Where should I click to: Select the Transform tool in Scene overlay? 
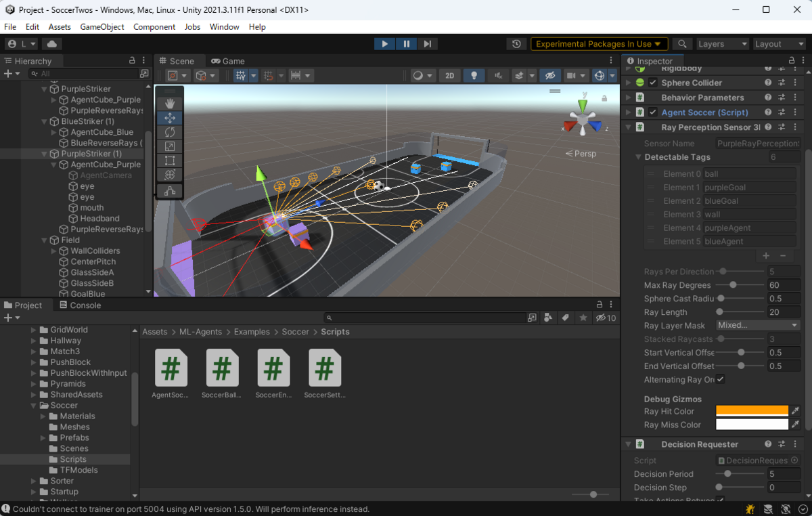pyautogui.click(x=170, y=175)
